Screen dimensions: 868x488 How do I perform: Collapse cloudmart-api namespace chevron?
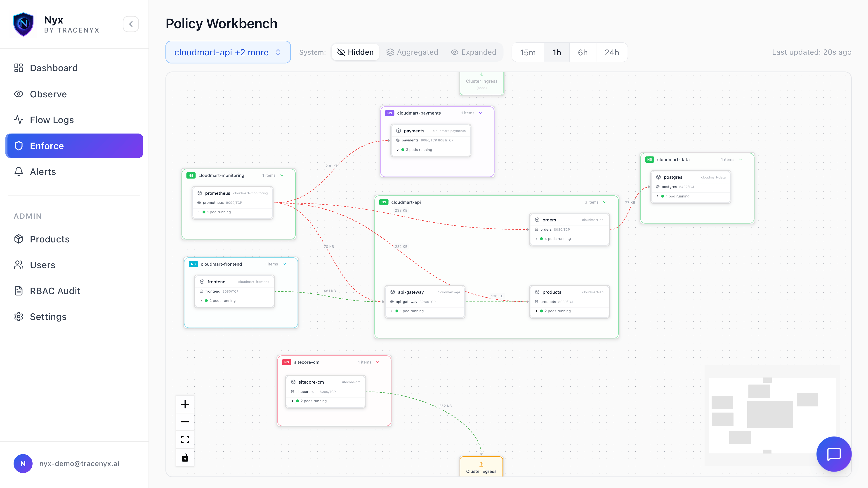pos(605,202)
